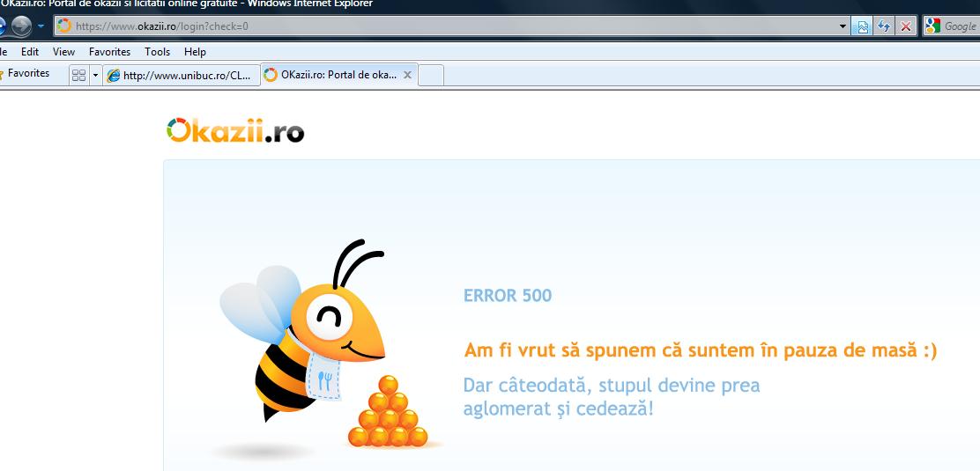Viewport: 980px width, 471px height.
Task: Click the Forward navigation arrow button
Action: point(21,26)
